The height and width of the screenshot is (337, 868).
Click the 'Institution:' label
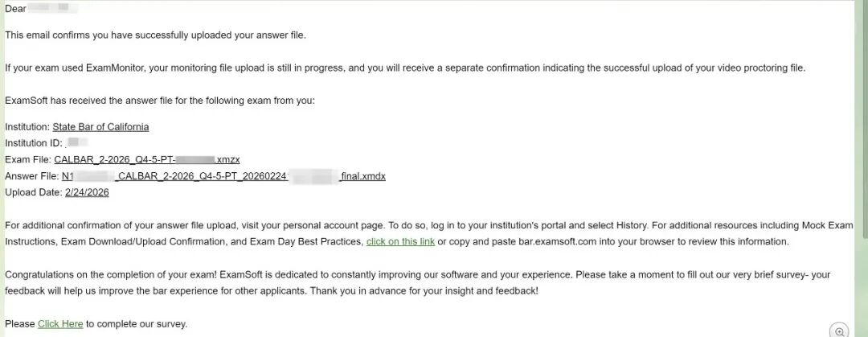pos(27,127)
